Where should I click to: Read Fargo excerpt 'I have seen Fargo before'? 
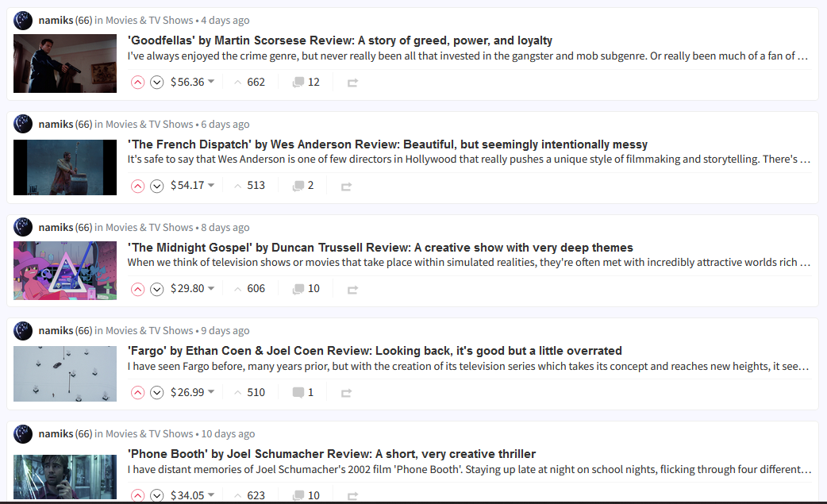[468, 367]
